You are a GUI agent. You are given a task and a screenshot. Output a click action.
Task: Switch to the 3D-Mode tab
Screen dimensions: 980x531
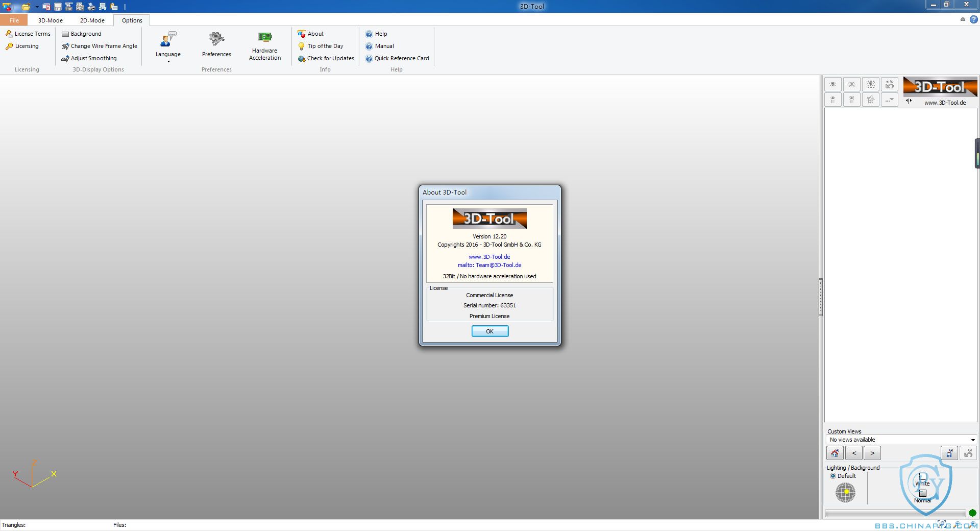[x=51, y=20]
